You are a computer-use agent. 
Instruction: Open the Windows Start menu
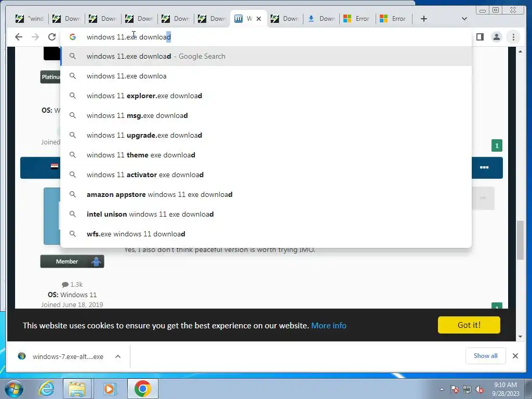click(x=14, y=389)
